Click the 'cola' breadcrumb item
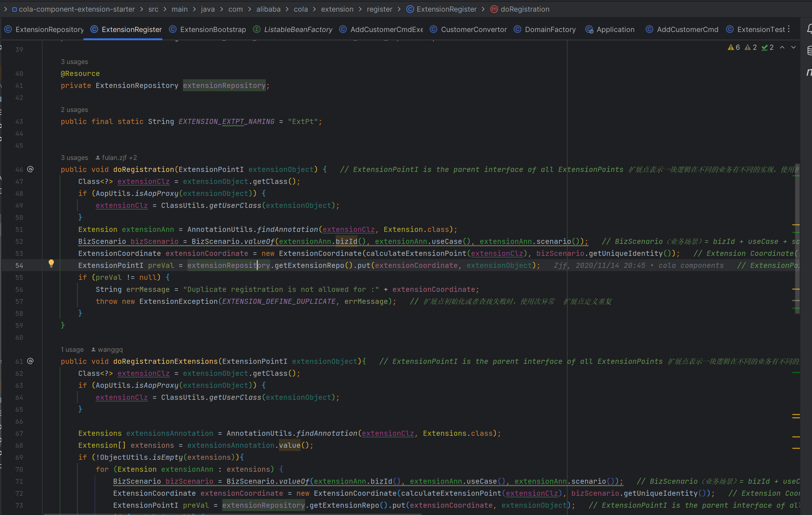Viewport: 812px width, 515px height. coord(301,9)
